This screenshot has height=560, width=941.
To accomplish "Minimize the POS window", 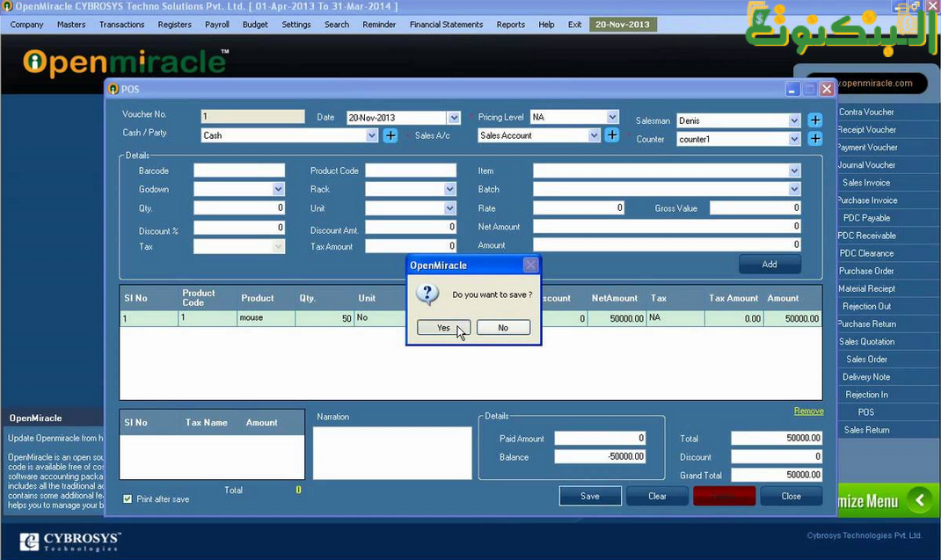I will (x=792, y=89).
